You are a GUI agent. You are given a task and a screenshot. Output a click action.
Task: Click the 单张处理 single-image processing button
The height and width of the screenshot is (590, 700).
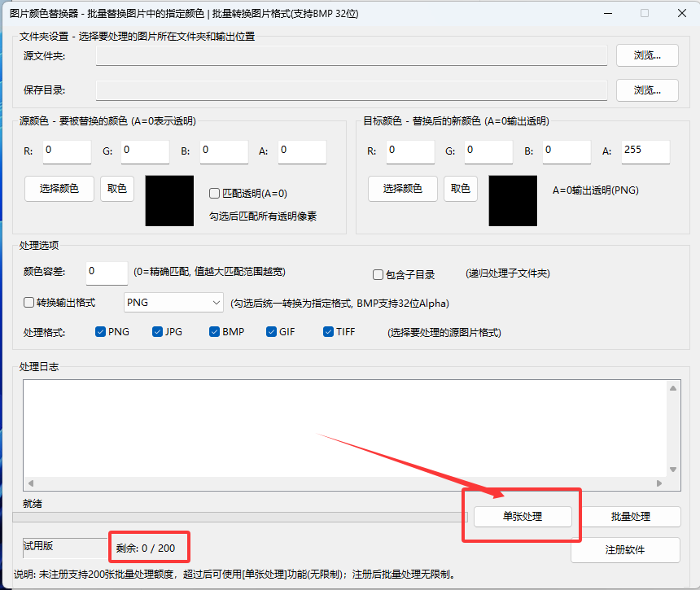tap(522, 516)
